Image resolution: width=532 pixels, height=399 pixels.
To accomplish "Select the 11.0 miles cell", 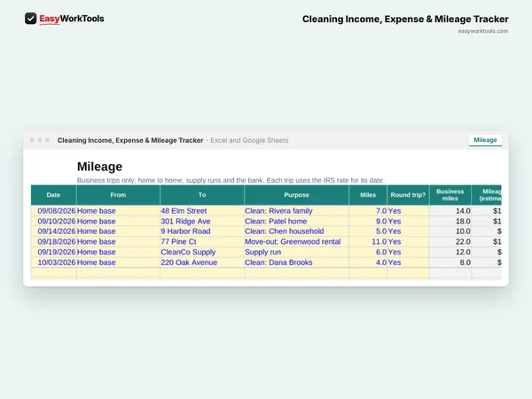I will [x=368, y=241].
